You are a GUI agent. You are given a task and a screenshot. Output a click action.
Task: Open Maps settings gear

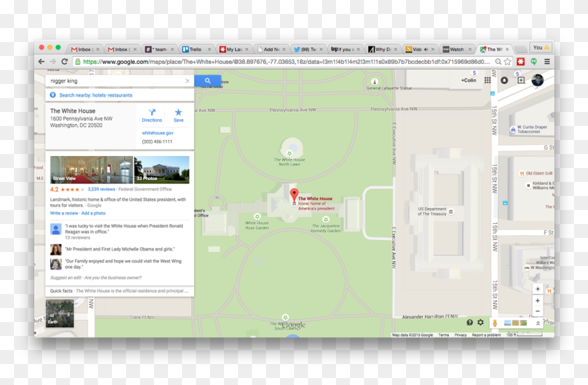click(480, 323)
